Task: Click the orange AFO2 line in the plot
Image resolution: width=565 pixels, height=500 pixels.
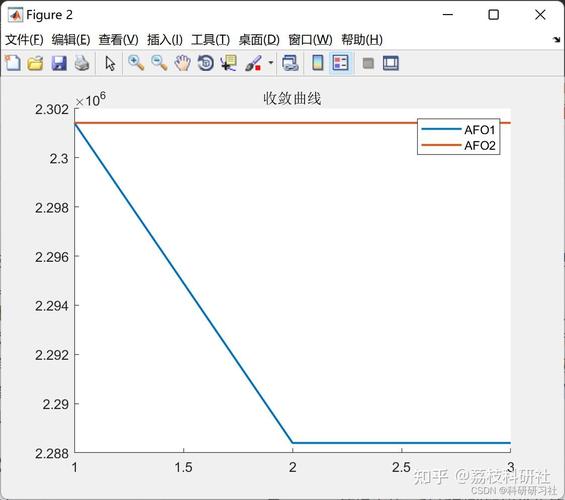Action: (245, 123)
